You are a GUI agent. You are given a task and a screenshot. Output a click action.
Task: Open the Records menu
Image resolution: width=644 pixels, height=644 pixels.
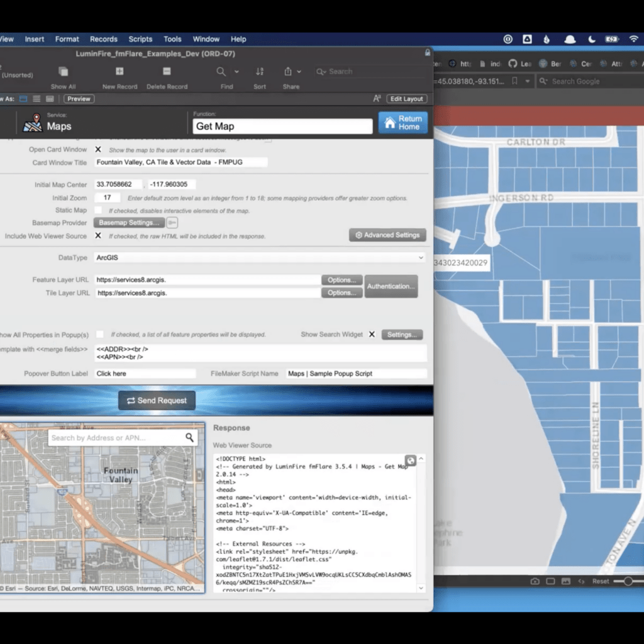coord(103,39)
